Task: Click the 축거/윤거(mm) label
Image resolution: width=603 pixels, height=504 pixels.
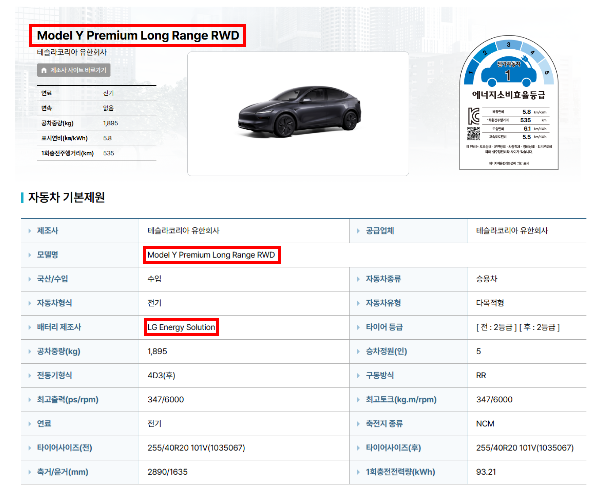Action: click(x=63, y=472)
